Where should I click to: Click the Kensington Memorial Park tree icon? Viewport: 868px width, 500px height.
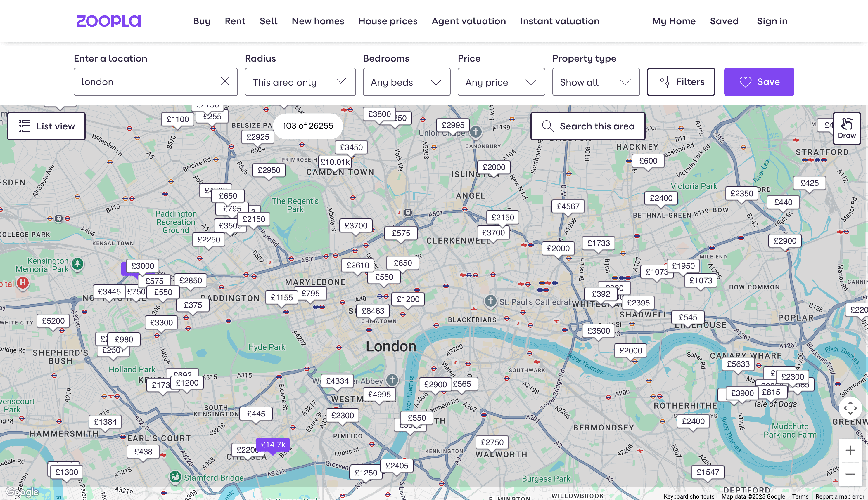click(77, 264)
